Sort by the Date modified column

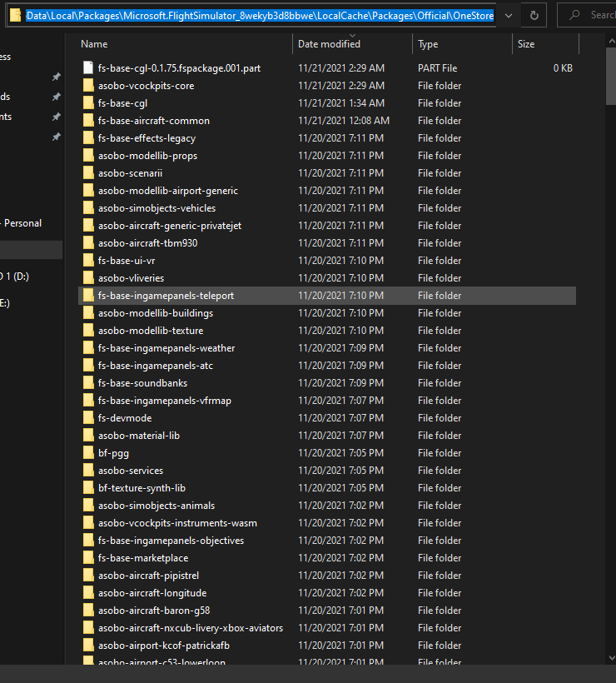[329, 44]
